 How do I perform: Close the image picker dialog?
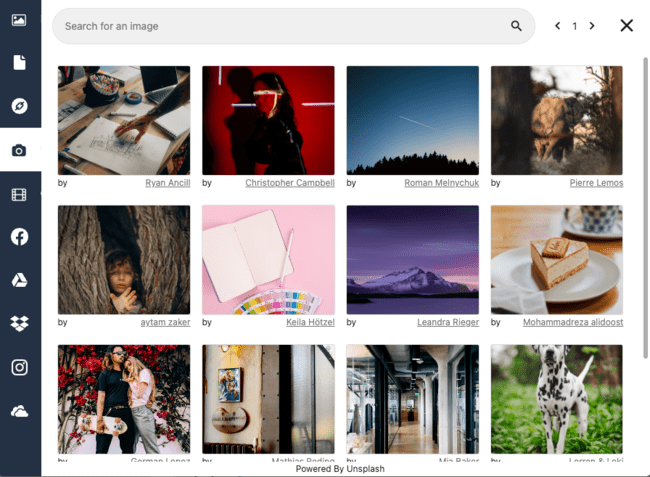(626, 26)
